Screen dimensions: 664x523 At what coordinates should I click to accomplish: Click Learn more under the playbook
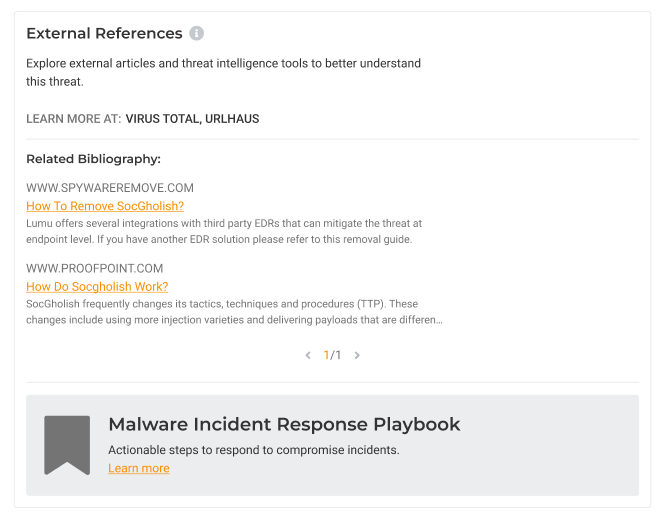click(x=139, y=468)
